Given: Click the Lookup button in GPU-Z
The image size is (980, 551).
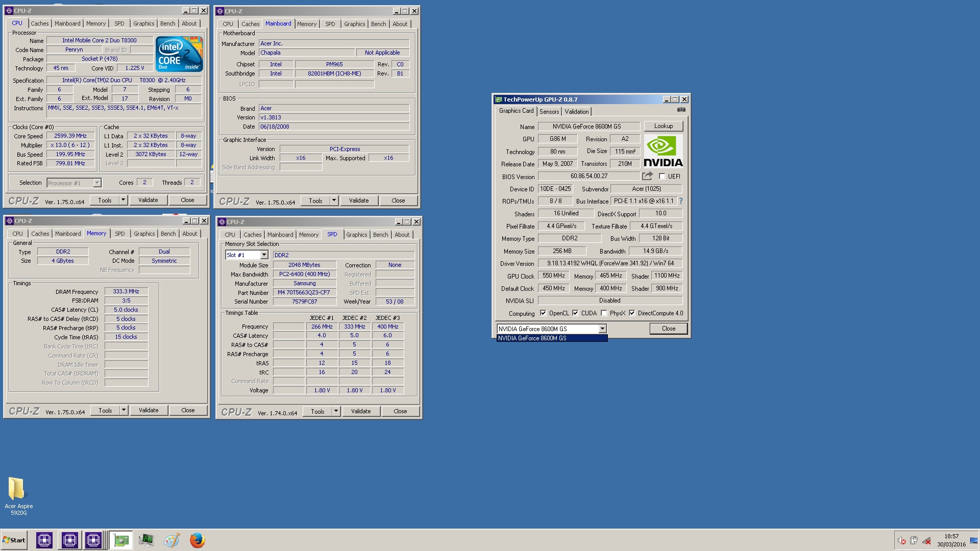Looking at the screenshot, I should coord(664,126).
